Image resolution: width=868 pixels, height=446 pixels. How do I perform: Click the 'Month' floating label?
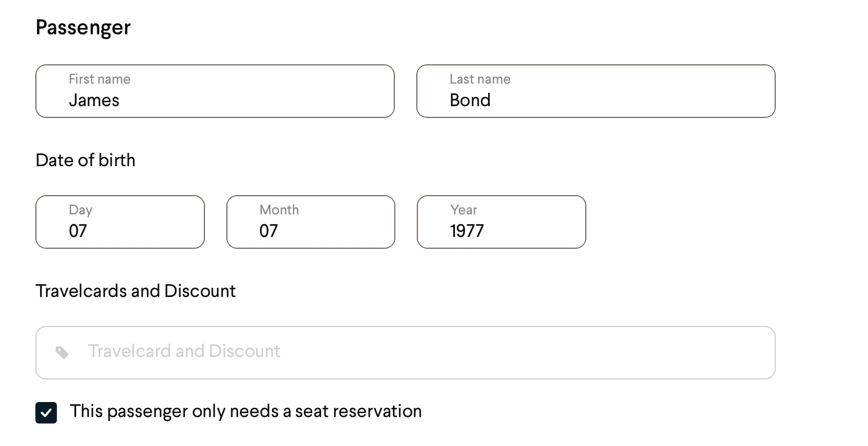coord(279,210)
